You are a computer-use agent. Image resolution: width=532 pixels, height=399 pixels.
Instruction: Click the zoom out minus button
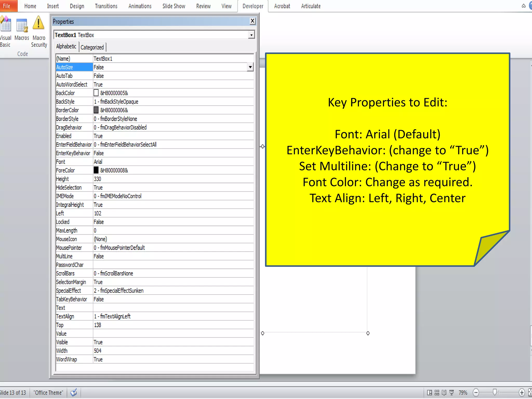(476, 393)
